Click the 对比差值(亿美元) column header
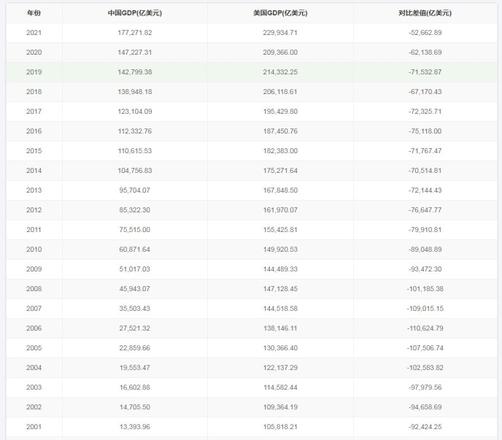 point(425,13)
